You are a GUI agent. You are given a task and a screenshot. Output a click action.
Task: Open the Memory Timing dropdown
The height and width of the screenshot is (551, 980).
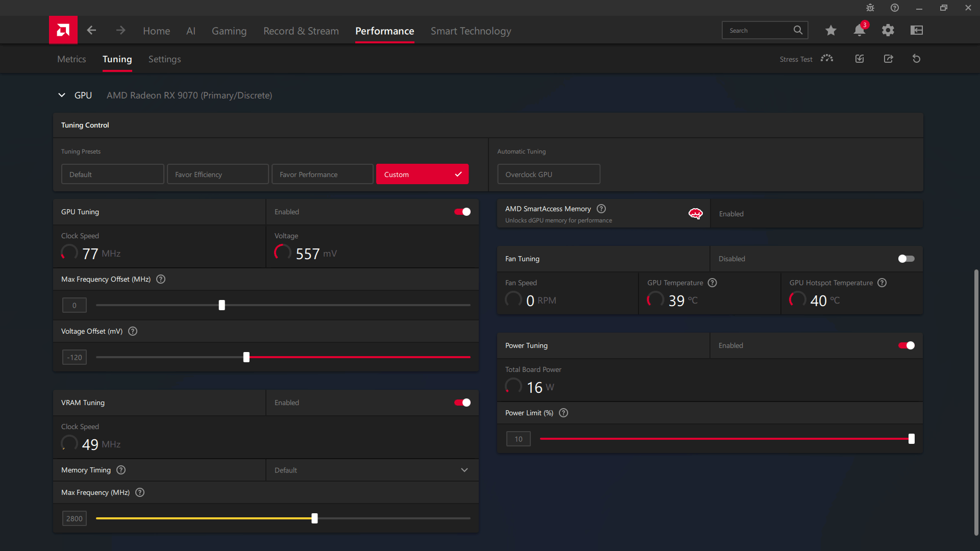tap(372, 470)
